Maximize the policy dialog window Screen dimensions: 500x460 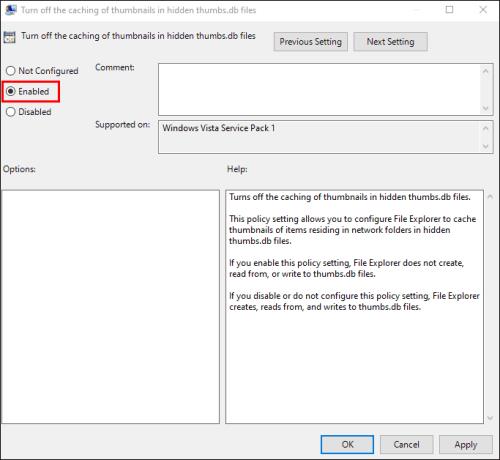[x=449, y=10]
